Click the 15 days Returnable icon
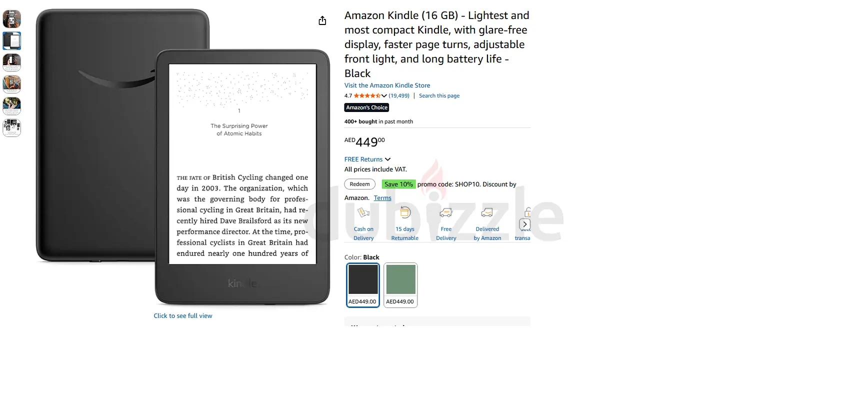The width and height of the screenshot is (868, 400). [x=405, y=212]
